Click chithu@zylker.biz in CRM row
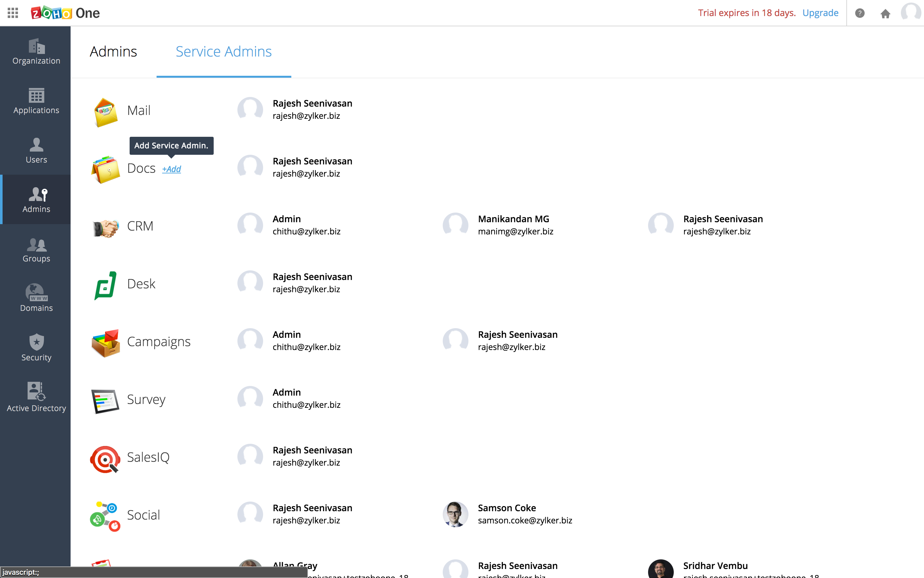 tap(307, 231)
